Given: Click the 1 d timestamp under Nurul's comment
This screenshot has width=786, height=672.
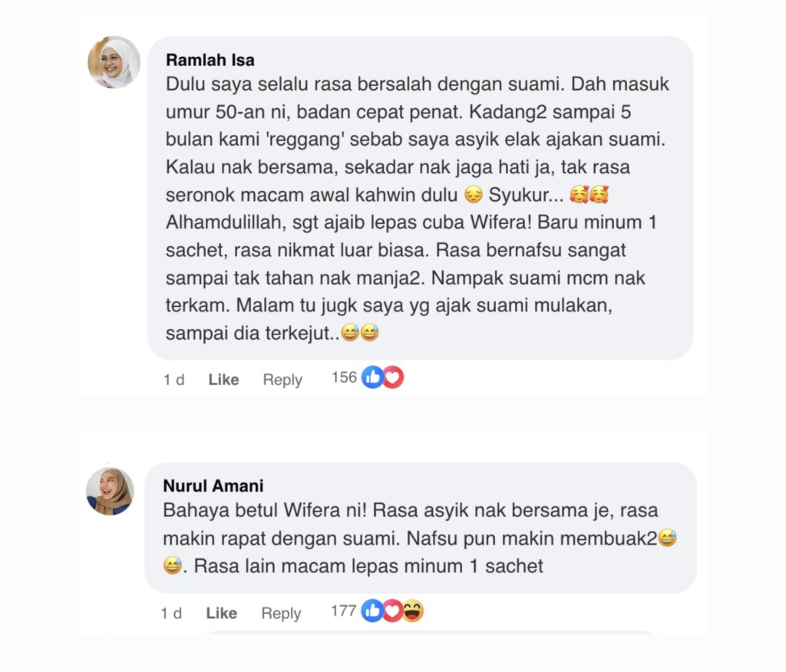Looking at the screenshot, I should (x=171, y=614).
